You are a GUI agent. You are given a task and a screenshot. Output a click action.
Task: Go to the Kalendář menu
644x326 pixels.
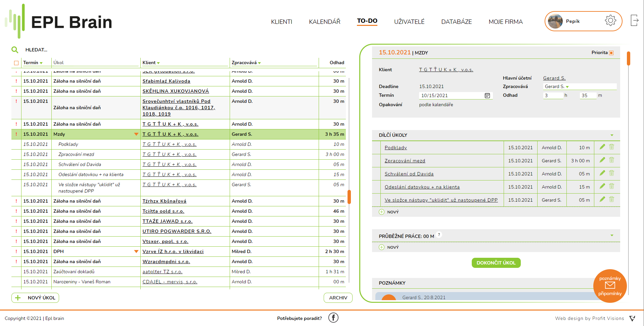324,22
